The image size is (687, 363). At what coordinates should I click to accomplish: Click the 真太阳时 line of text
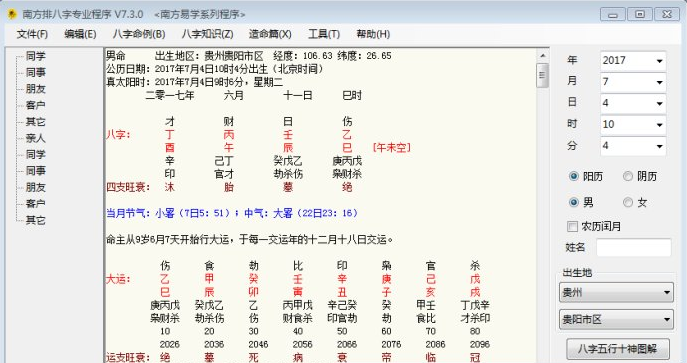[195, 82]
